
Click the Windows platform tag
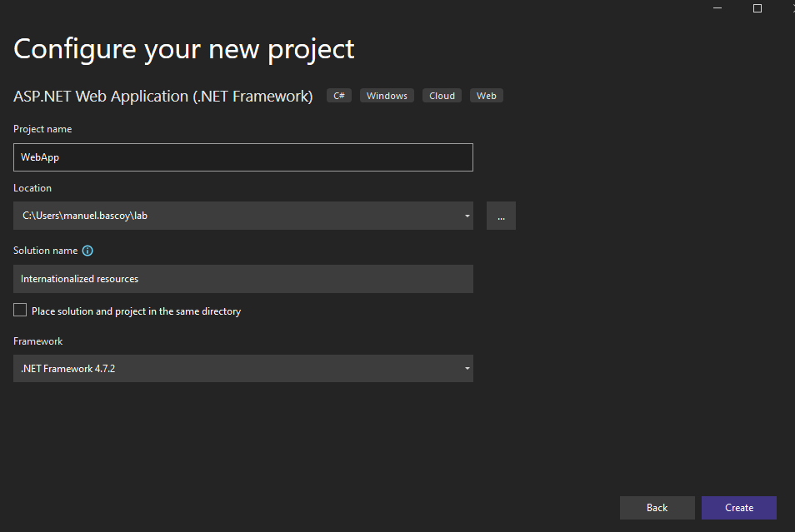click(387, 96)
